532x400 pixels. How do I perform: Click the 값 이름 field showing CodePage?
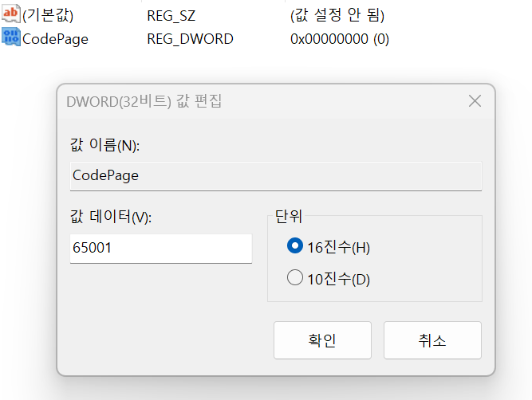276,176
